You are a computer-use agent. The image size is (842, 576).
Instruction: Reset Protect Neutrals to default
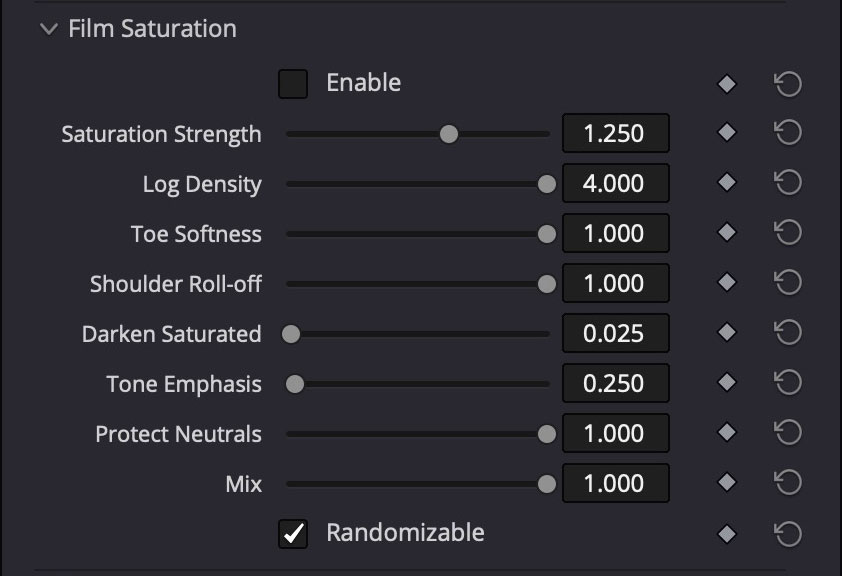tap(788, 433)
